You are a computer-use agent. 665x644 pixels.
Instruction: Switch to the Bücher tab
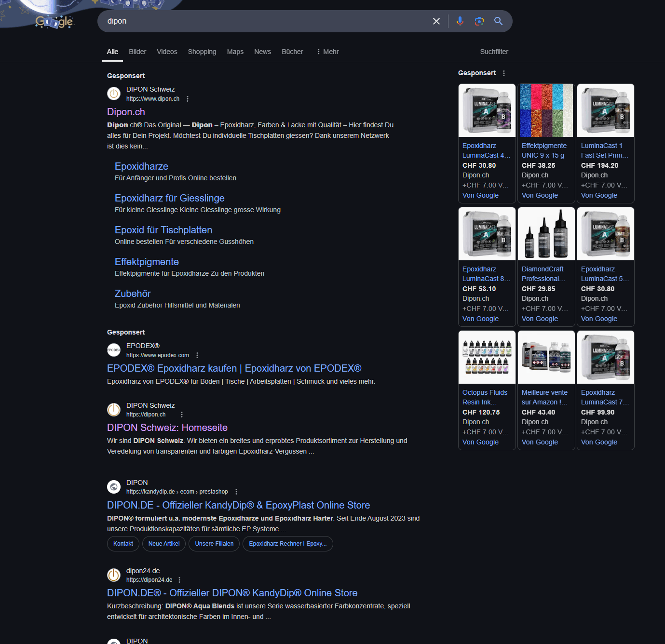[293, 52]
